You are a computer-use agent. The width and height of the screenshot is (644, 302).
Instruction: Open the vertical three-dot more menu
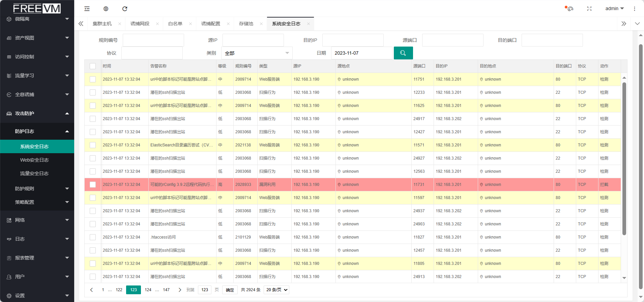coord(635,9)
